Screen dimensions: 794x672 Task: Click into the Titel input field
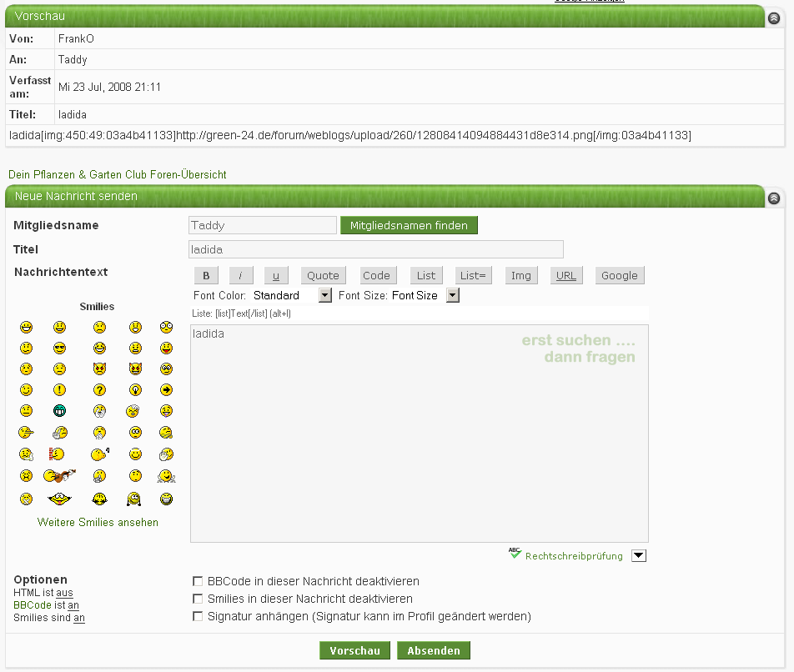click(375, 249)
